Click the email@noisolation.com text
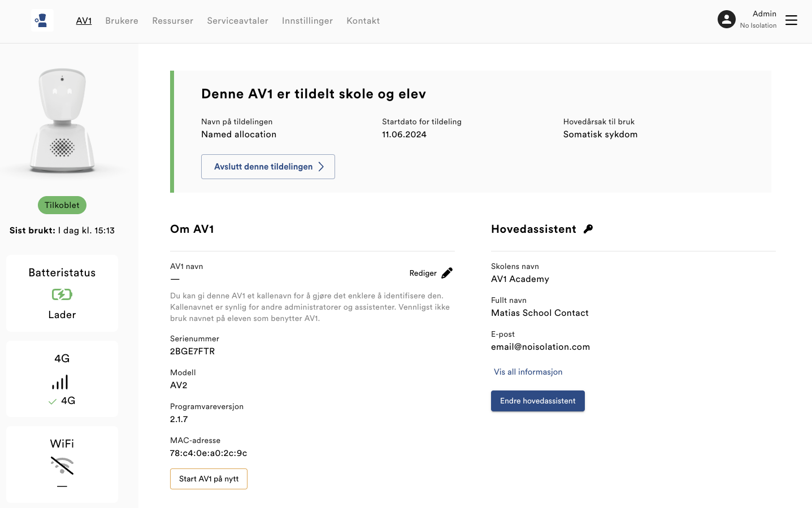812x508 pixels. point(540,346)
